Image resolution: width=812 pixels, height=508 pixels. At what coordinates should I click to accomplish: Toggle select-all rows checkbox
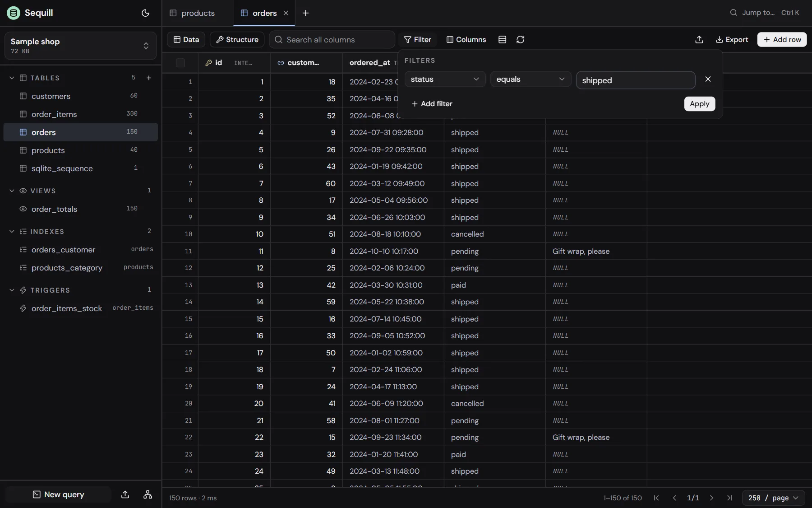tap(180, 63)
